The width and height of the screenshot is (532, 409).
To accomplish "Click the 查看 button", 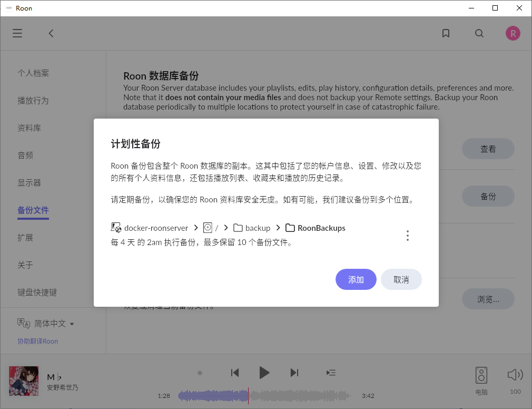I will point(488,149).
